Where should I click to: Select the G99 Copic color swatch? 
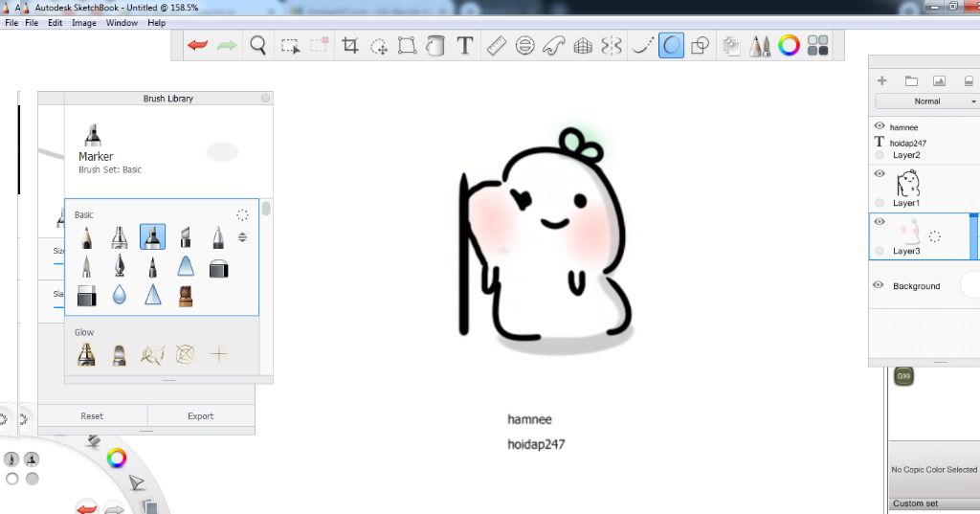coord(903,376)
